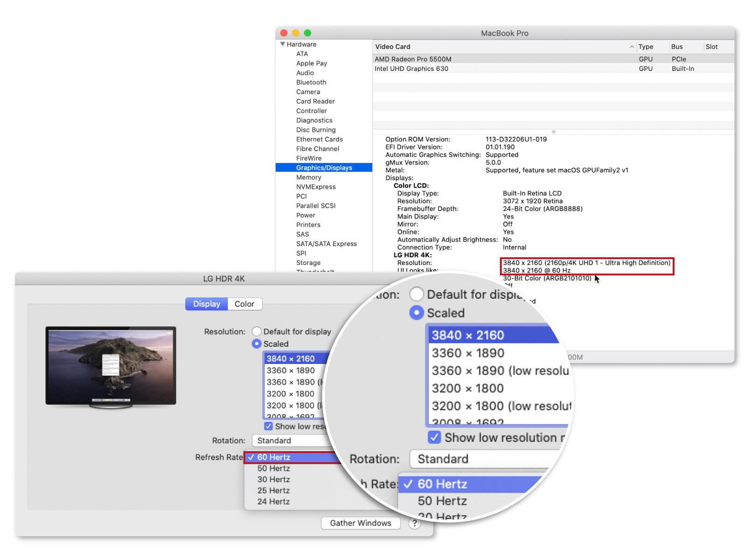Toggle Show low resolution modes checkbox
Viewport: 747px width, 560px height.
pos(268,427)
